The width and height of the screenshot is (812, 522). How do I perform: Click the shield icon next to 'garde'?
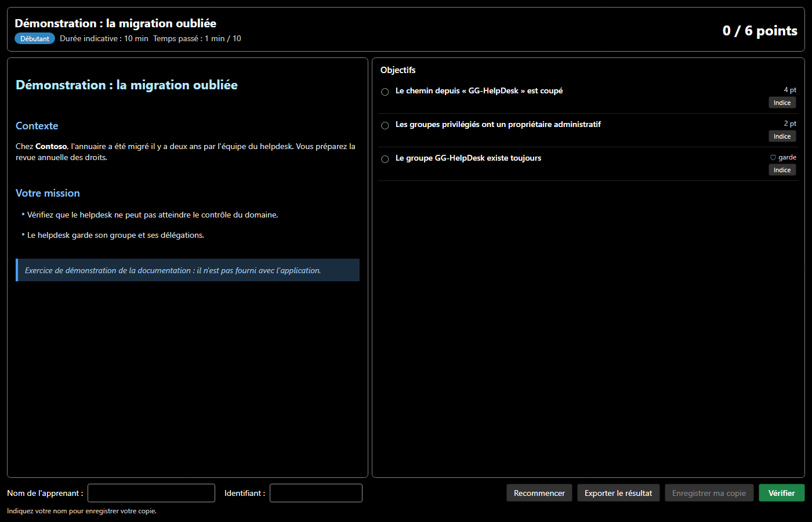coord(773,157)
